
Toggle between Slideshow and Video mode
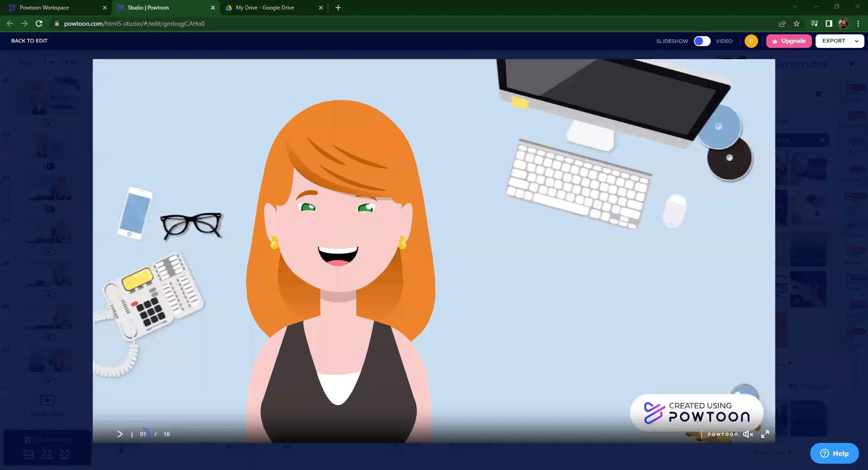(x=702, y=41)
